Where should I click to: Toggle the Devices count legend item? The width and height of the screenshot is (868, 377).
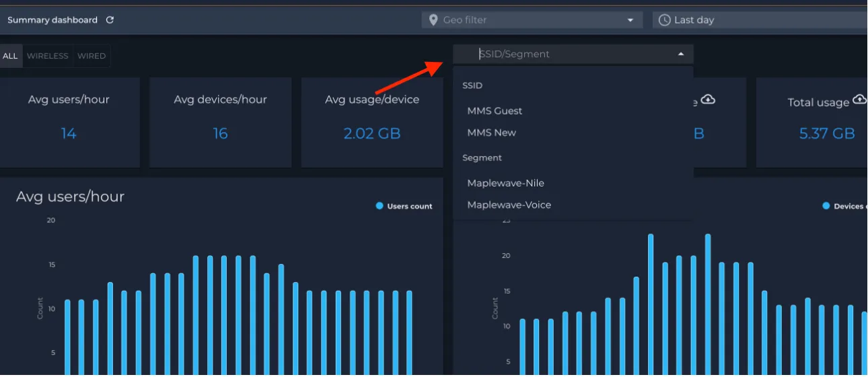[845, 206]
